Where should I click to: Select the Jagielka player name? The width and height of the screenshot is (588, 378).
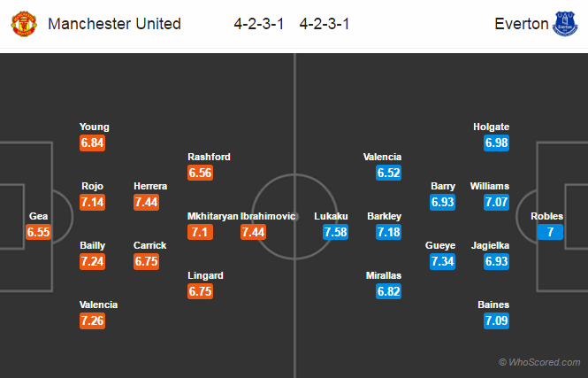coord(490,245)
